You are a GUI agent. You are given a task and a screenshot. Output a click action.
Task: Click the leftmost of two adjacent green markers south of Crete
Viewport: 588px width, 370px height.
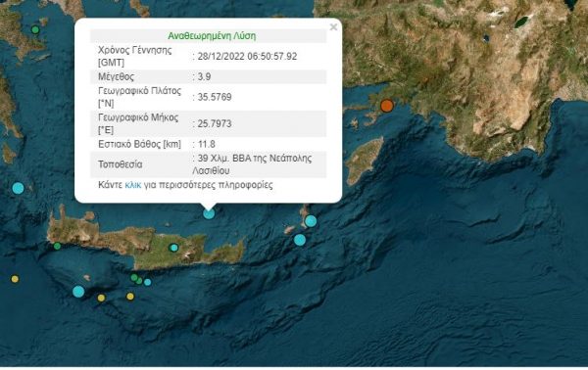click(x=134, y=278)
